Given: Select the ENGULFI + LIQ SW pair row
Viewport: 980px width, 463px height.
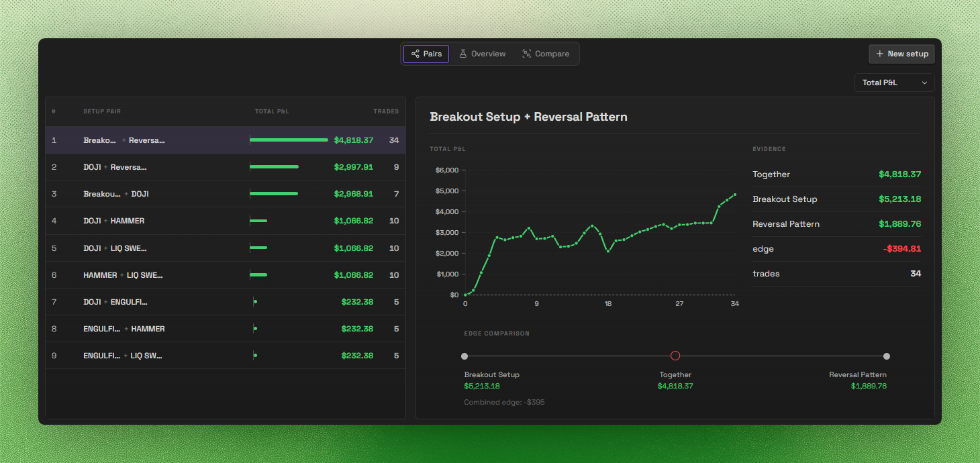Looking at the screenshot, I should point(226,356).
